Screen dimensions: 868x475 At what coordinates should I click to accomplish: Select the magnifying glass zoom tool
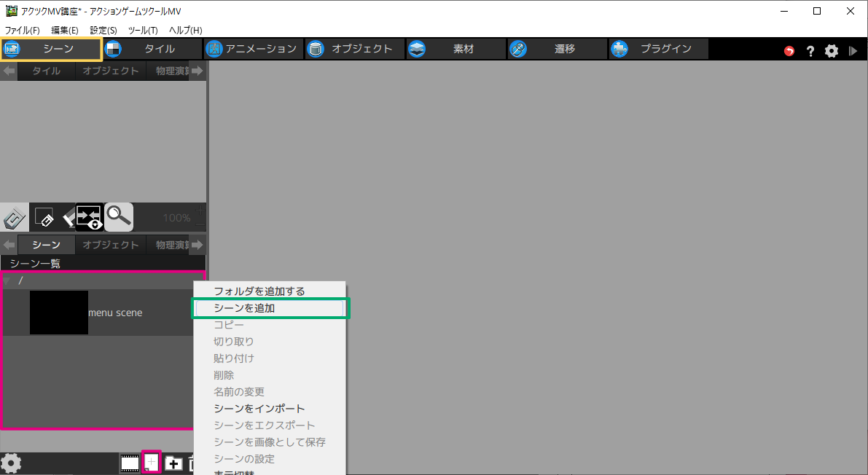tap(119, 216)
